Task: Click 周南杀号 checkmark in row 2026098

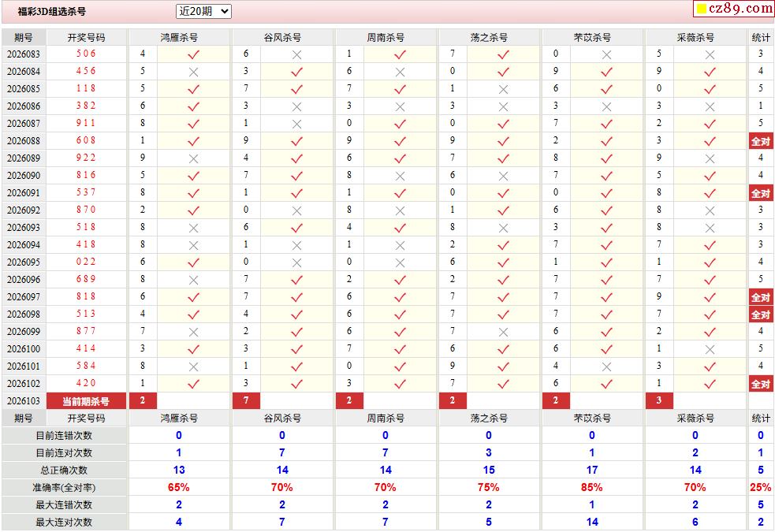Action: tap(400, 314)
